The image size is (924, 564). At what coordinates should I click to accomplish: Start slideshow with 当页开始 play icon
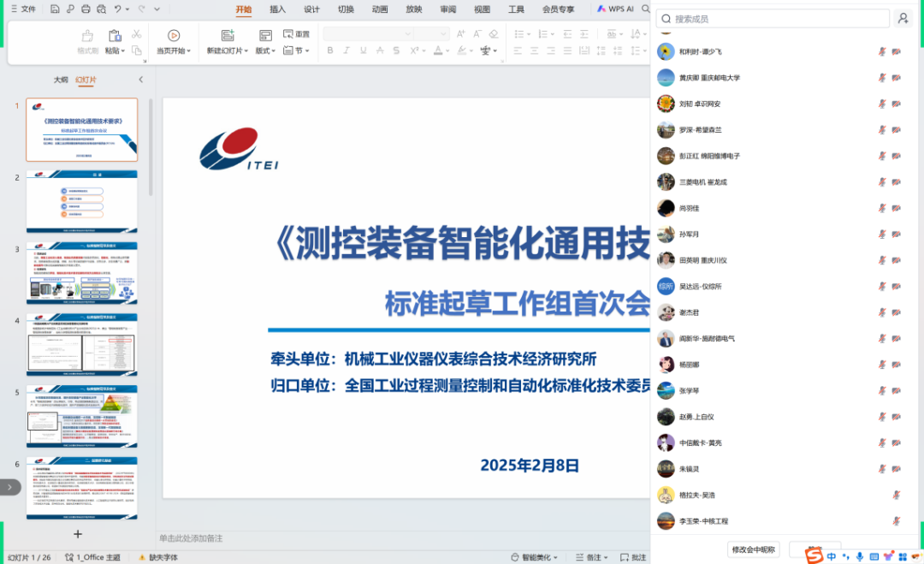click(174, 35)
